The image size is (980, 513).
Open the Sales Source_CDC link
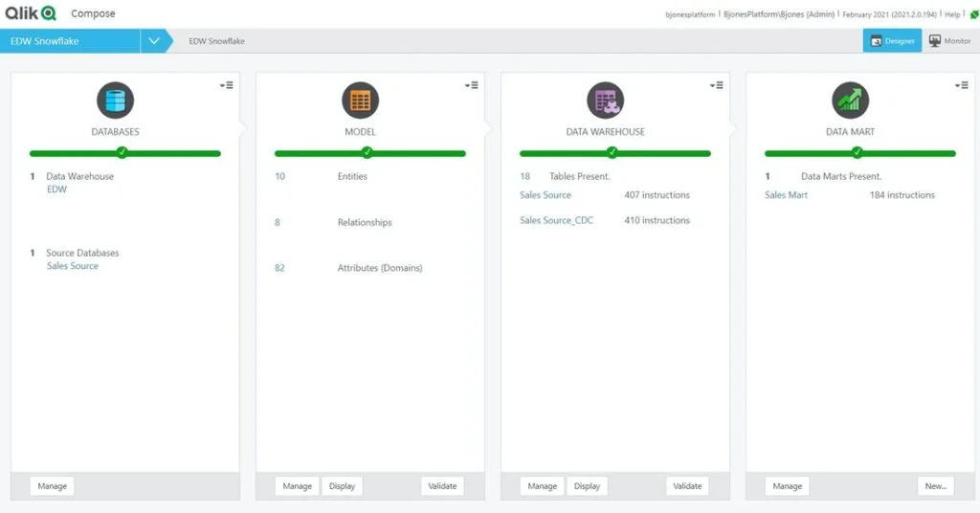pyautogui.click(x=556, y=220)
